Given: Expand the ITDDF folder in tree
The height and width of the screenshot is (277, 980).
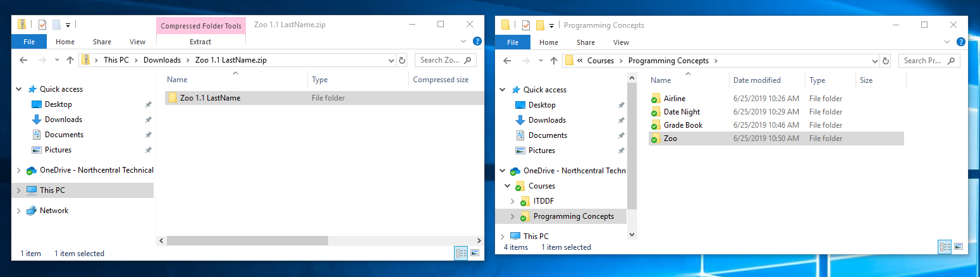Looking at the screenshot, I should coord(512,201).
